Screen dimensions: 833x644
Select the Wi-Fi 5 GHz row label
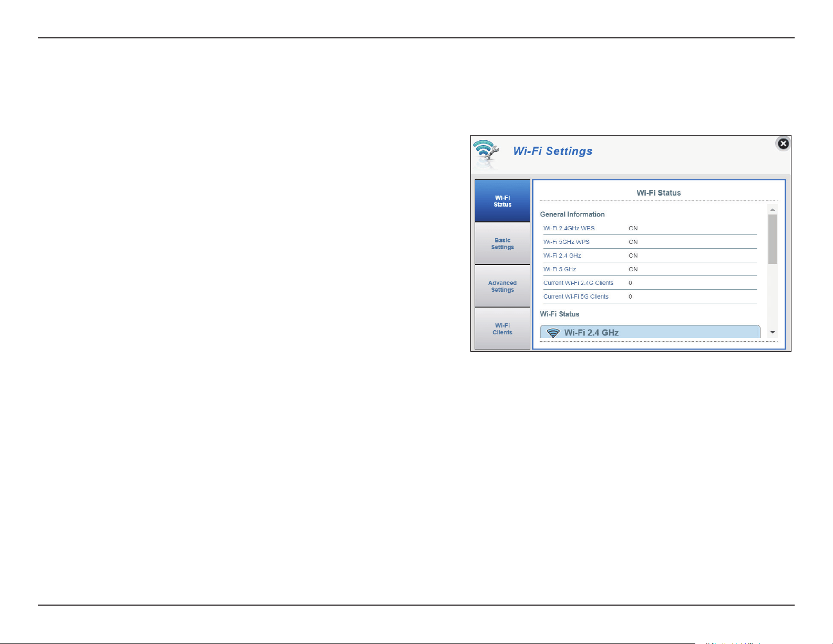click(x=560, y=269)
